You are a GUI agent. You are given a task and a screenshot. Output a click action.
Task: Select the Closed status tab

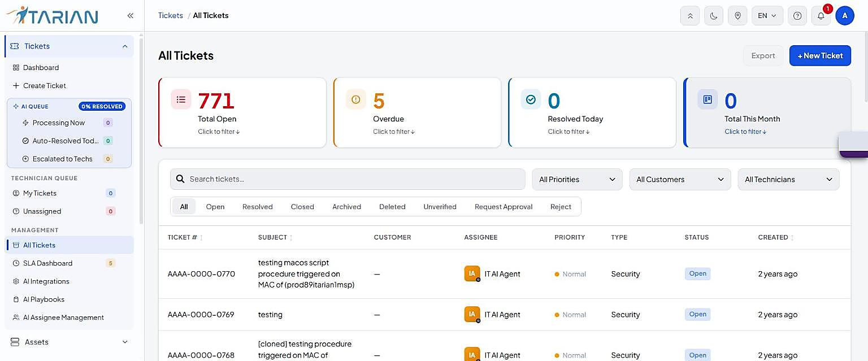coord(302,207)
